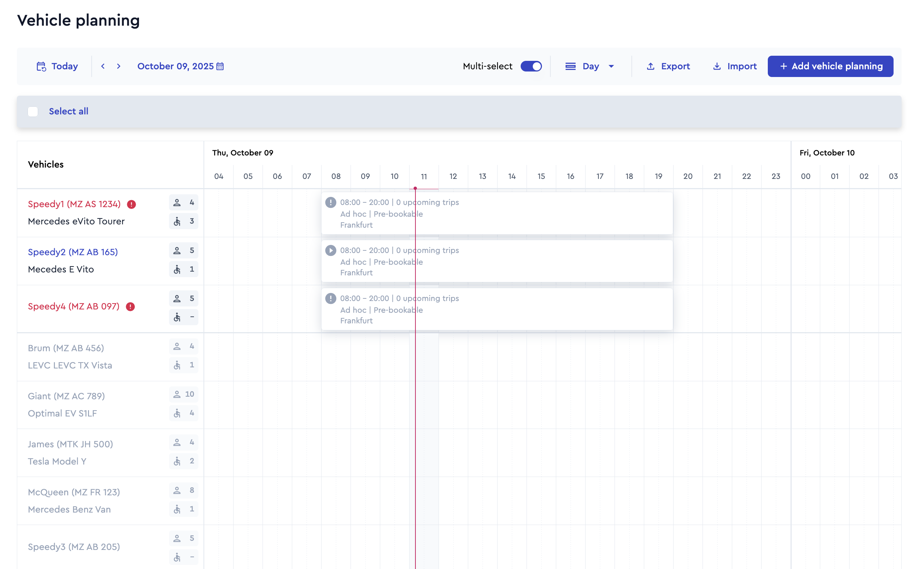Click Speedy1 passenger seat capacity icon
This screenshot has width=924, height=569.
pos(177,203)
